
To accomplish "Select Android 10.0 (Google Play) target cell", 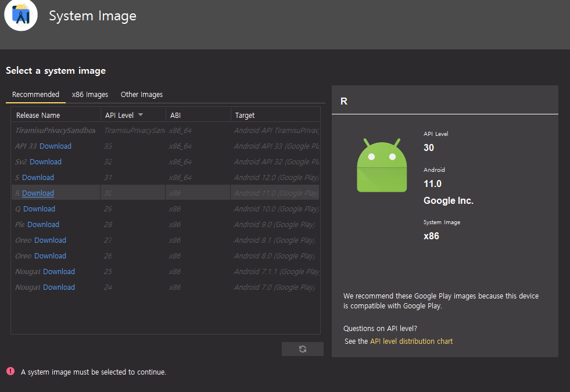I will (x=276, y=208).
